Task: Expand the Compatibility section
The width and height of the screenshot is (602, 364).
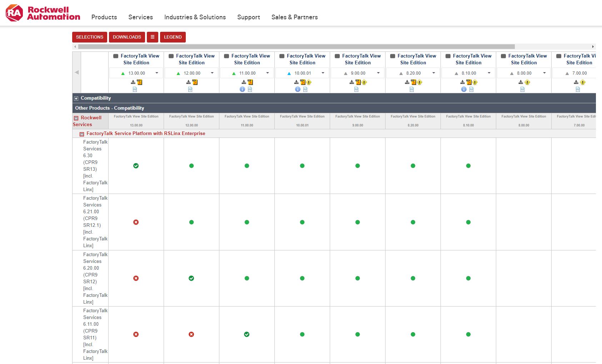Action: [76, 98]
